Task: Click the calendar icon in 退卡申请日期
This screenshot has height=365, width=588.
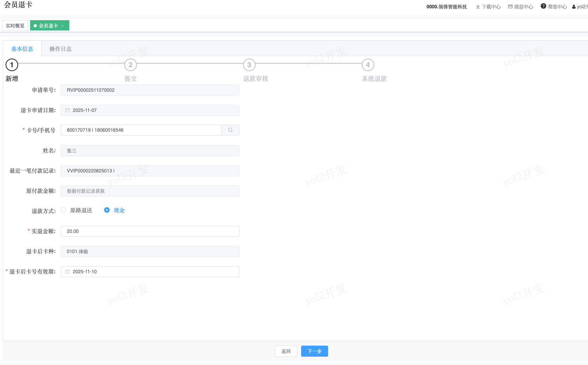Action: point(68,110)
